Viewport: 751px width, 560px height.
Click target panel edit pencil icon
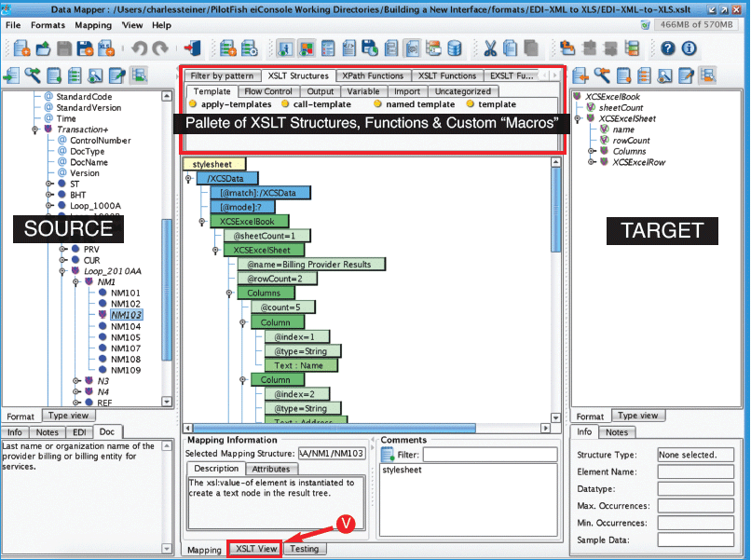pos(686,75)
